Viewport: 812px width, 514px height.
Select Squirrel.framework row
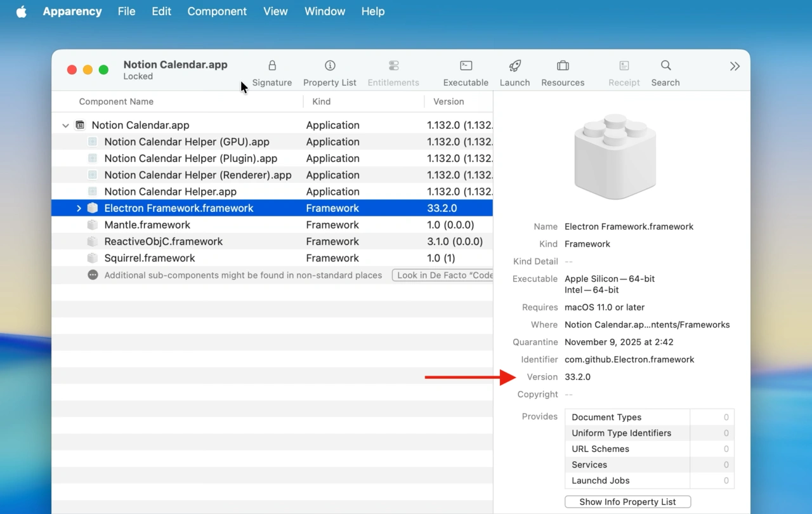pyautogui.click(x=150, y=258)
